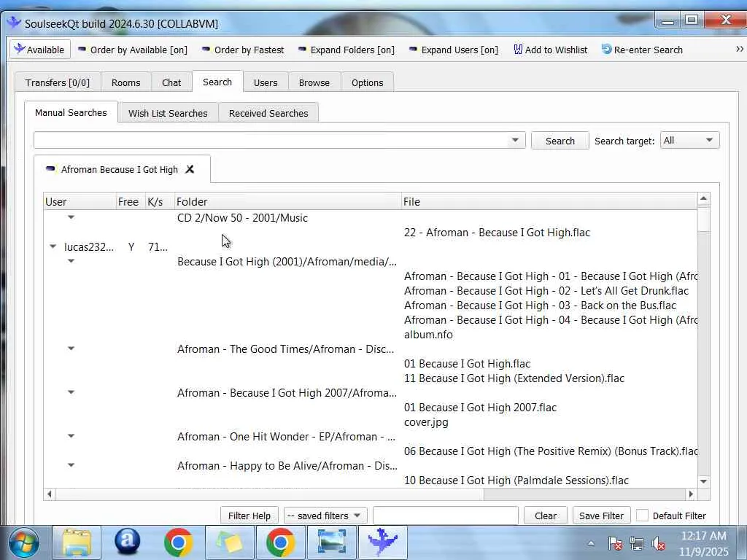Open the first Chrome icon in taskbar

coord(178,542)
